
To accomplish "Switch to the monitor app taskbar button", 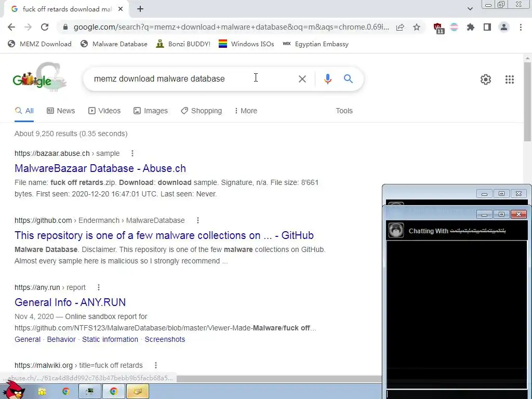I will click(90, 392).
